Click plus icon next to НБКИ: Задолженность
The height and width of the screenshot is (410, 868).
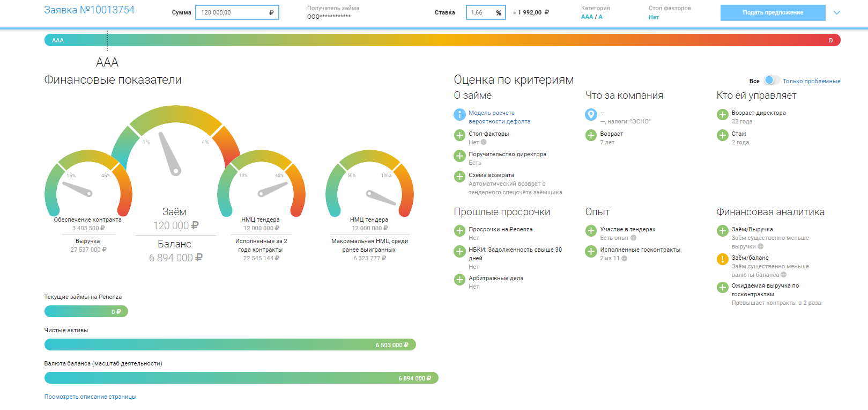point(459,251)
